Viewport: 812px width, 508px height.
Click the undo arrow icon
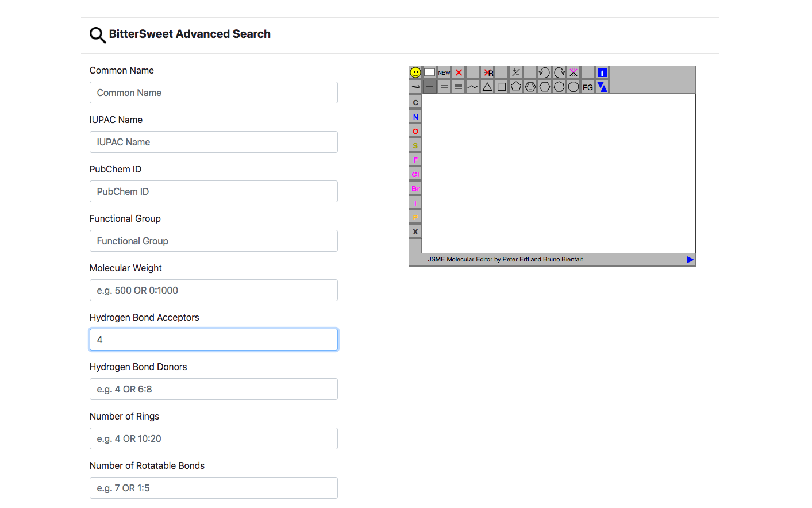[545, 72]
